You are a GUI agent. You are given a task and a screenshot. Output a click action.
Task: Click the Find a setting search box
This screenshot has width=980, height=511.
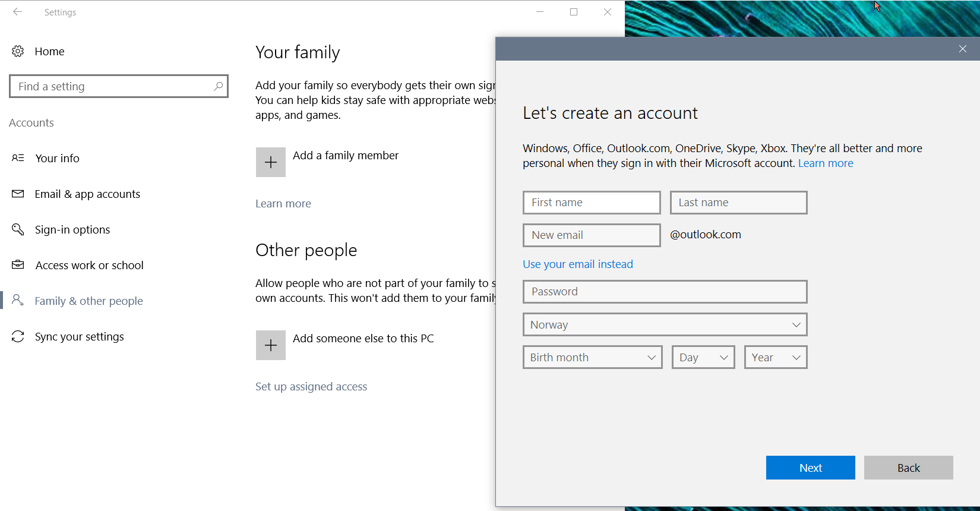click(x=119, y=86)
